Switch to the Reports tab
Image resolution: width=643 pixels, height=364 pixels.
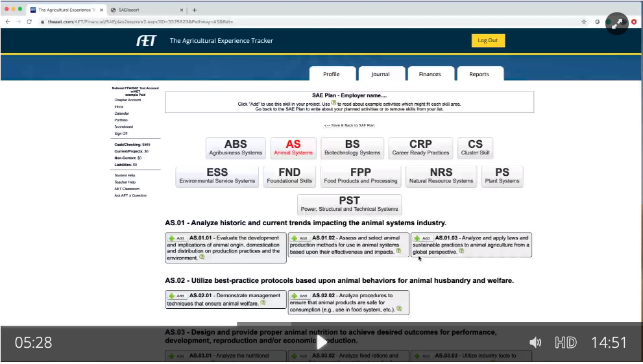click(479, 74)
